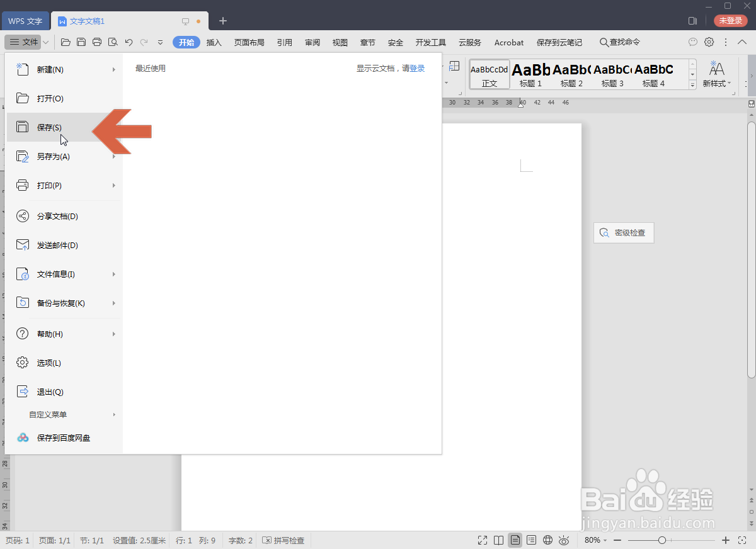Expand the 文件信息(I) submenu arrow
756x549 pixels.
click(114, 274)
